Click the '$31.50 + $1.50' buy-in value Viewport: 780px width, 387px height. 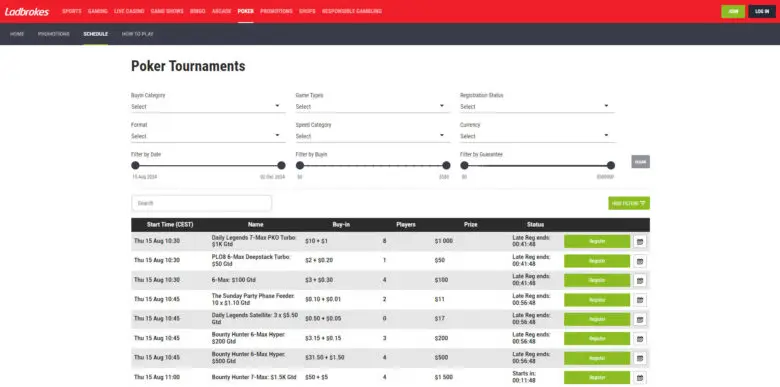(x=324, y=358)
